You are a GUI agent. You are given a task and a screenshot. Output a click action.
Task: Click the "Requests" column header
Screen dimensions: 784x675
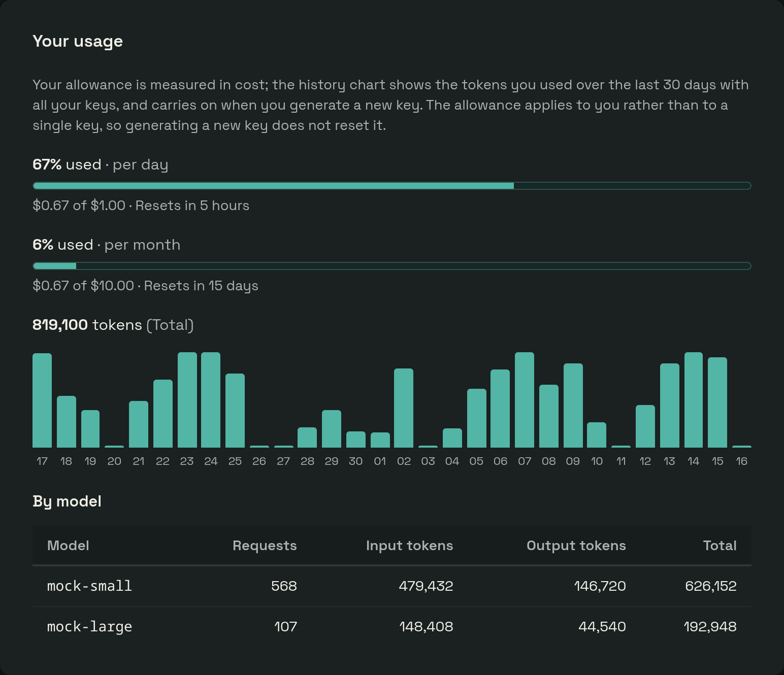tap(265, 546)
